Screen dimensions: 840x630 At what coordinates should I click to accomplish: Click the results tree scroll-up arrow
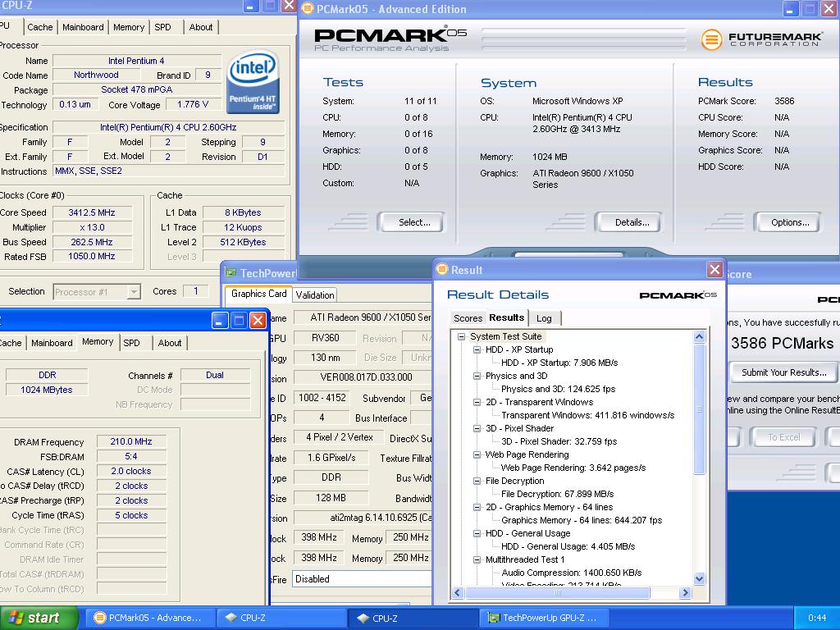(x=699, y=337)
